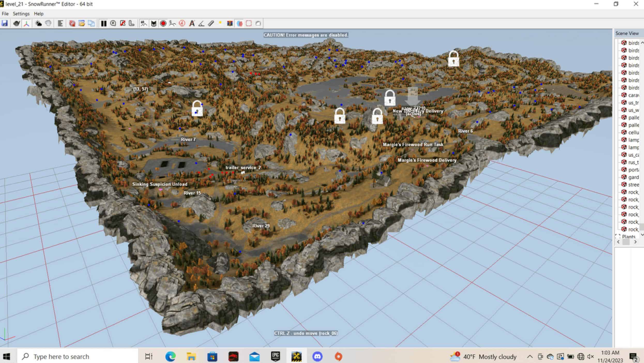Screen dimensions: 644x363
Task: Open Discord from the Windows taskbar
Action: (317, 357)
